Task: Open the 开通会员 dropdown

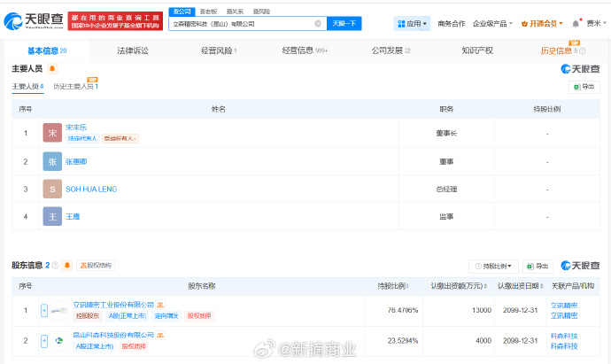Action: (x=542, y=24)
